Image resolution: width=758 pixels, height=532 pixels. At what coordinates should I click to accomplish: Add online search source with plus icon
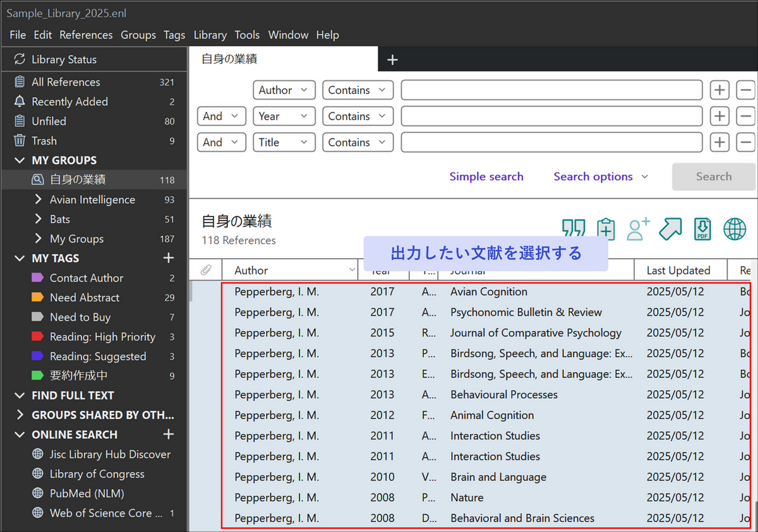point(169,434)
